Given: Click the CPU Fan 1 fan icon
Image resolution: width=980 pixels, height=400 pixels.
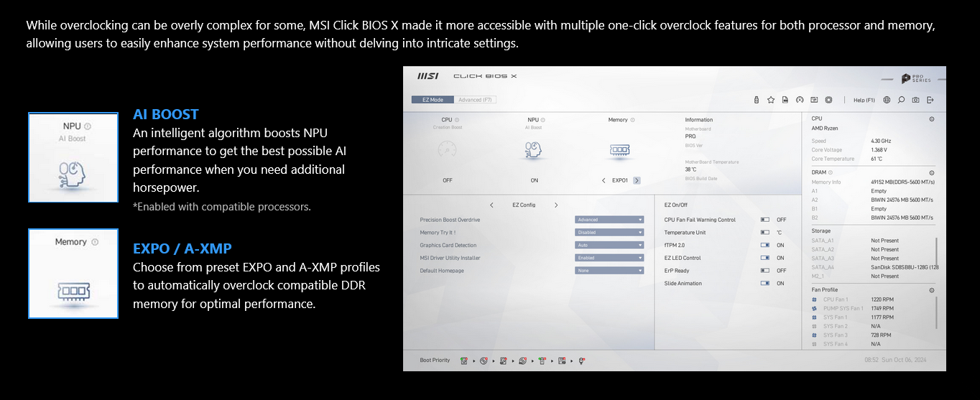Looking at the screenshot, I should [814, 299].
